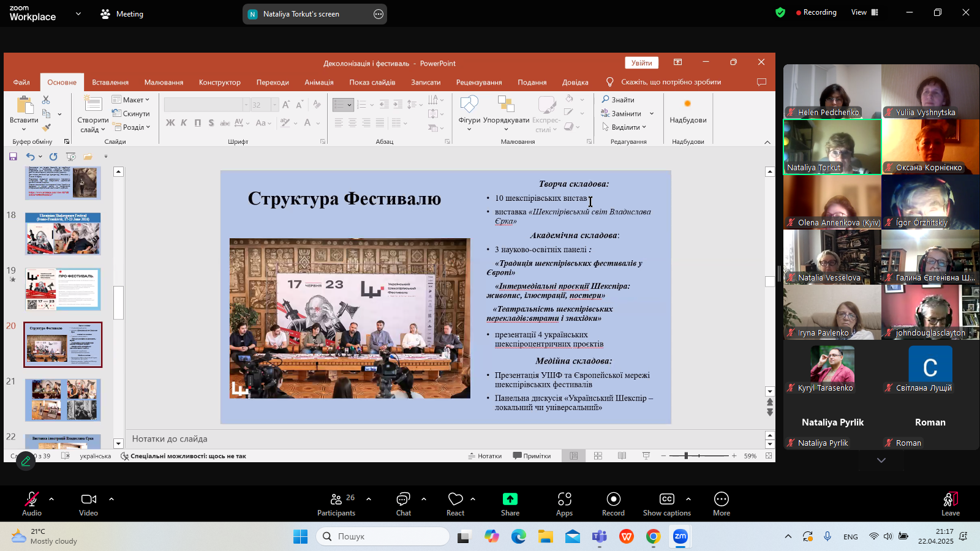Screen dimensions: 980x551
Task: Click the Нотатки button in status bar
Action: point(484,456)
